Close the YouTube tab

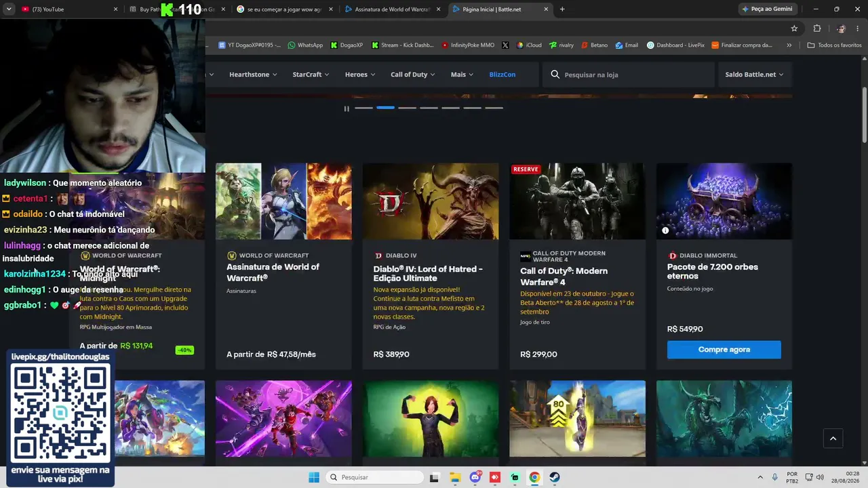point(115,9)
